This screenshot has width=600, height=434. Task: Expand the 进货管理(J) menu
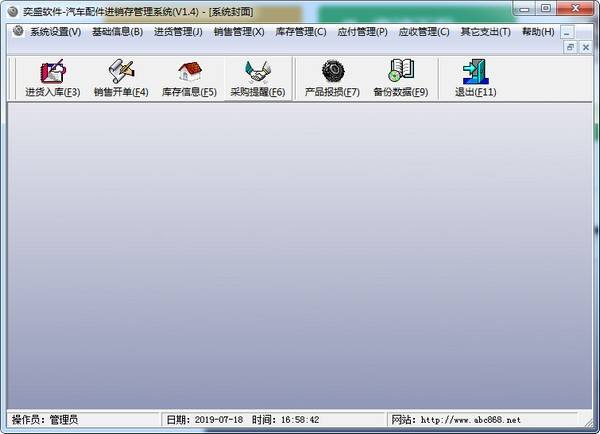point(178,32)
